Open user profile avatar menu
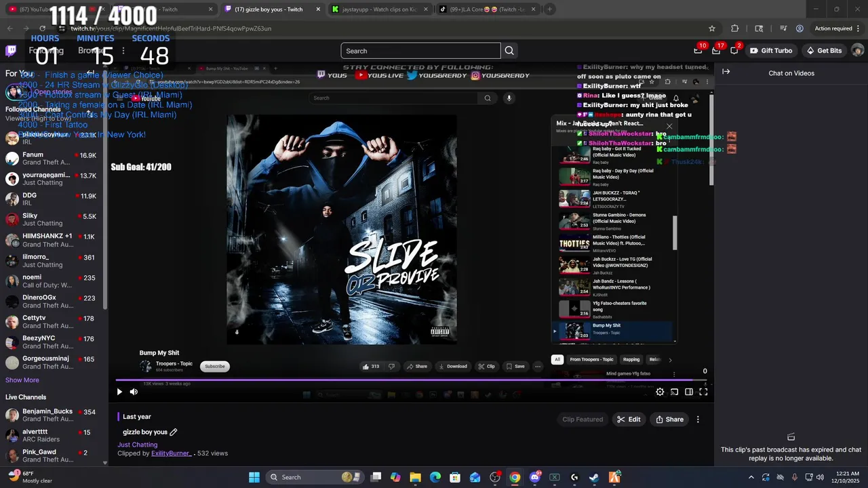This screenshot has height=488, width=868. click(x=857, y=51)
